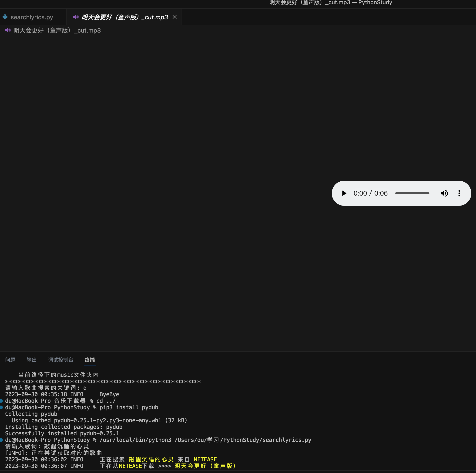The image size is (476, 473).
Task: Click speaker icon on mp3 tab
Action: 76,17
